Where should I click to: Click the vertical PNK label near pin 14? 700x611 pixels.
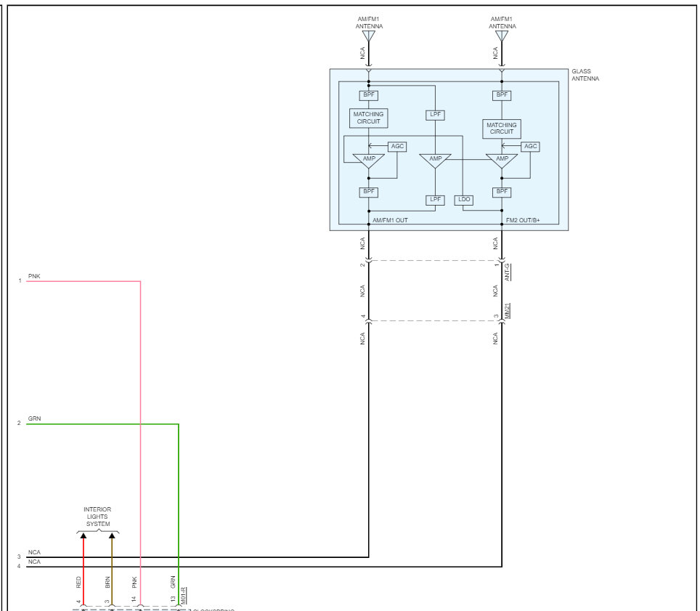[x=134, y=583]
